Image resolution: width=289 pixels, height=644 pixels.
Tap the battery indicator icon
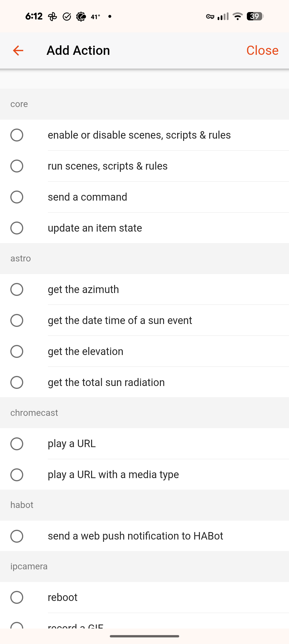tap(255, 16)
